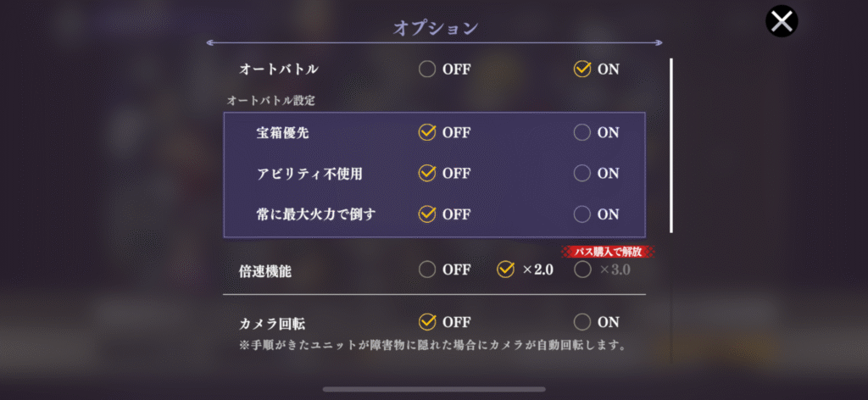Enable カメラ回転 ON option
868x400 pixels.
click(582, 322)
